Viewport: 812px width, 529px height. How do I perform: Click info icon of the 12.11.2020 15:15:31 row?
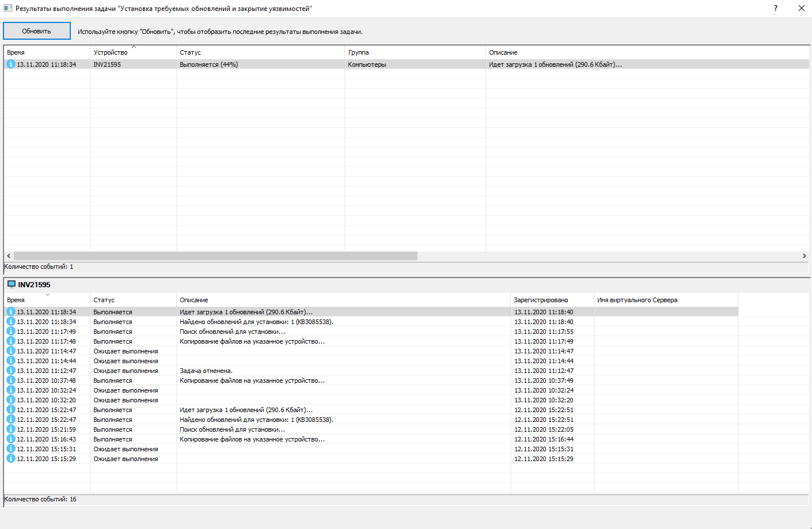coord(10,449)
